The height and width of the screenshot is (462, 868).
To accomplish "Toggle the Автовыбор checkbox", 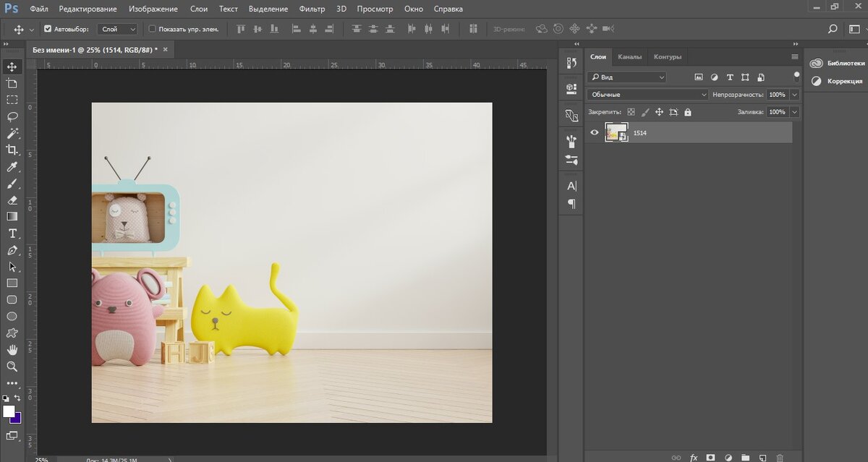I will click(48, 29).
